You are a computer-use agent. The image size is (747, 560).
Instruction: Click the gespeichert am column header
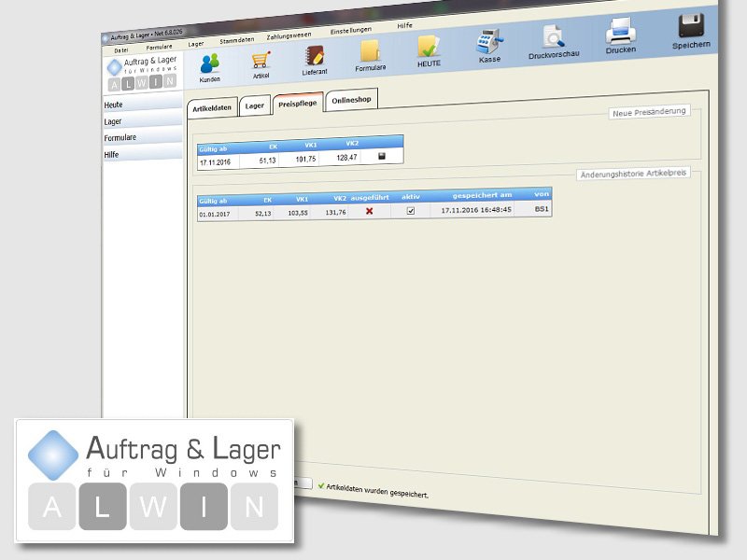point(482,195)
